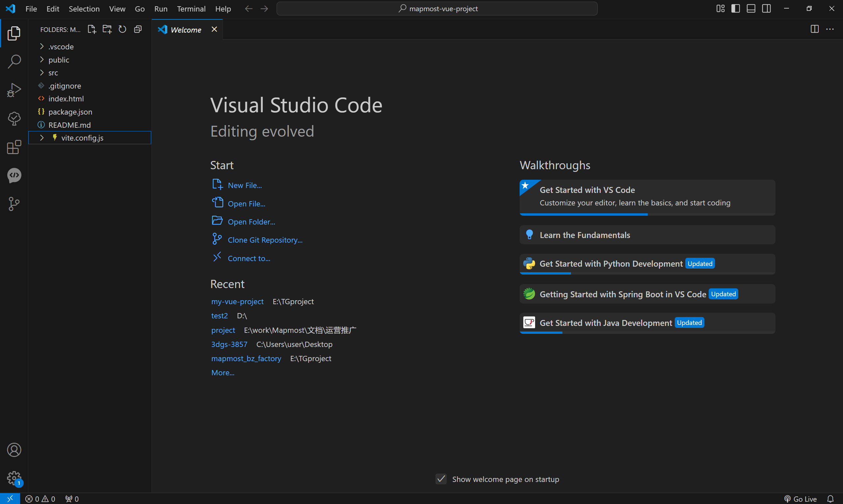This screenshot has width=843, height=504.
Task: Uncheck Show welcome page on startup
Action: pyautogui.click(x=441, y=479)
